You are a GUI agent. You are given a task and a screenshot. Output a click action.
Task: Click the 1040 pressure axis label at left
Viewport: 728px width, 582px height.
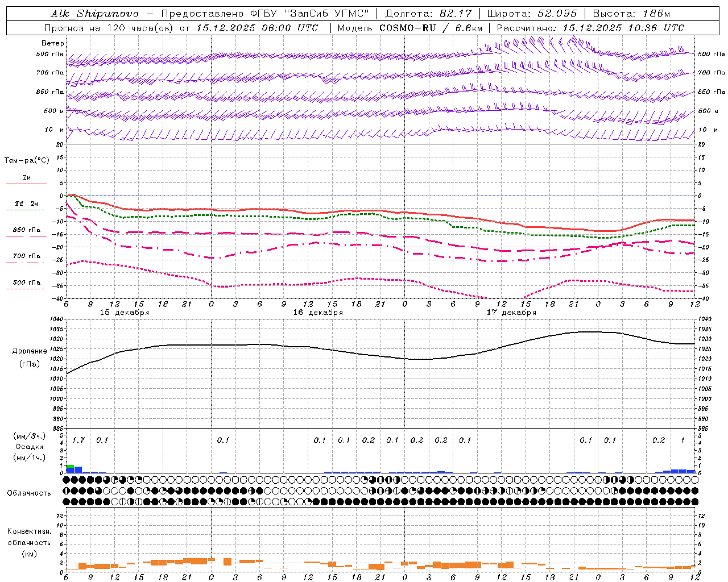56,319
